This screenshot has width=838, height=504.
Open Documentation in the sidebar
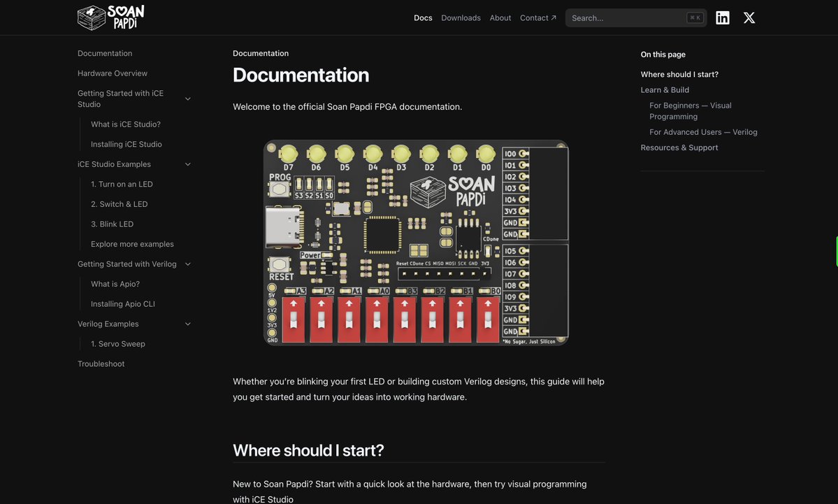pyautogui.click(x=105, y=53)
